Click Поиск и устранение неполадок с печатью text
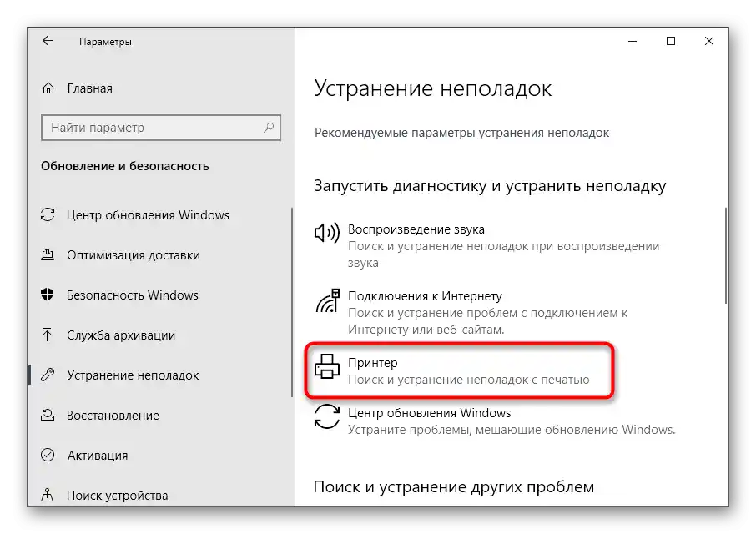 click(x=469, y=380)
